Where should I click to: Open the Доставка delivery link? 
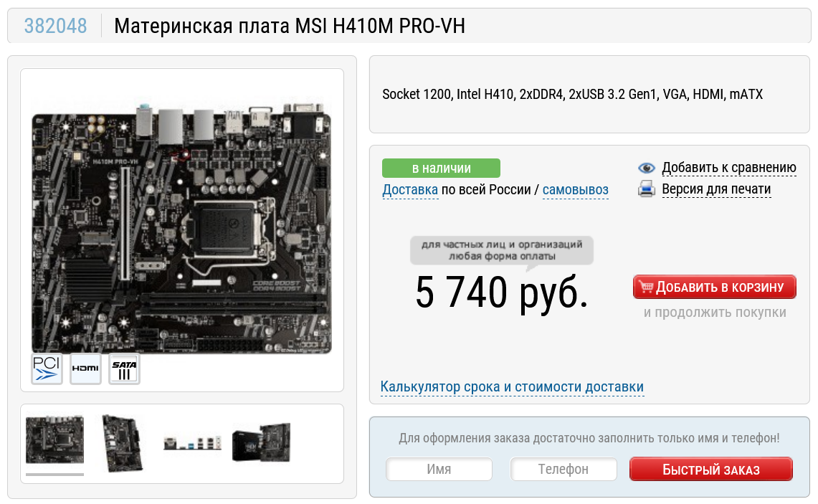[410, 190]
